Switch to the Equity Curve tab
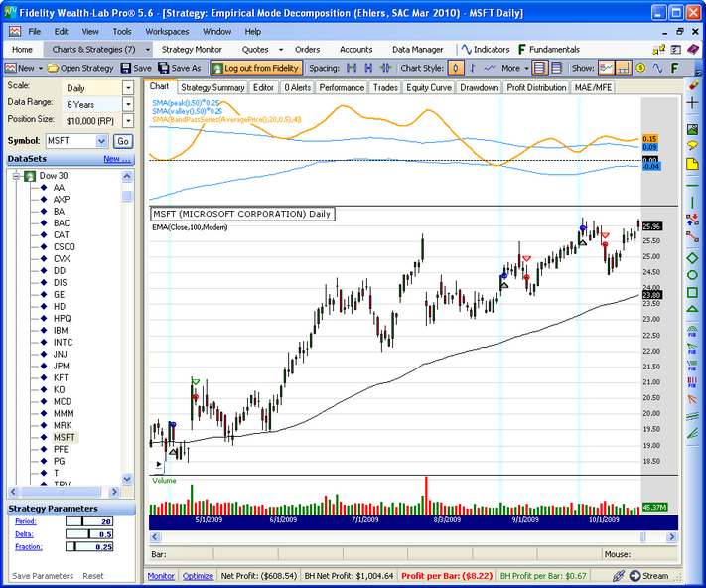Screen dimensions: 706x588 (428, 87)
